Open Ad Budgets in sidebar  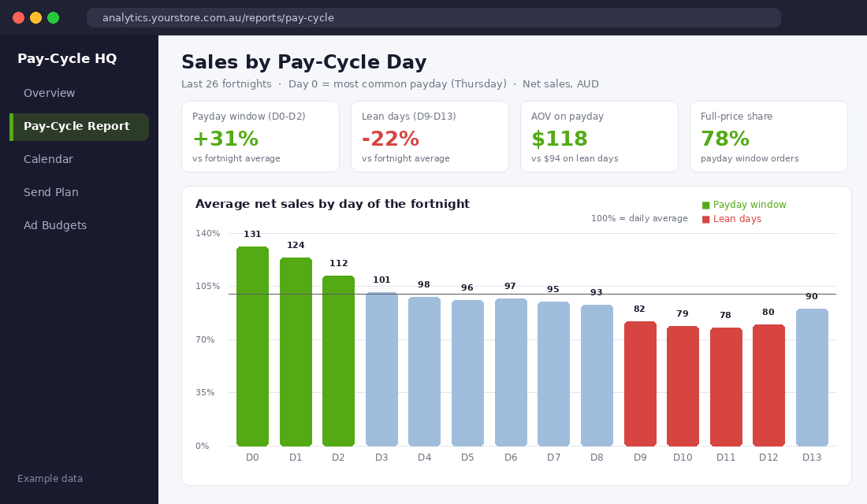click(x=54, y=225)
